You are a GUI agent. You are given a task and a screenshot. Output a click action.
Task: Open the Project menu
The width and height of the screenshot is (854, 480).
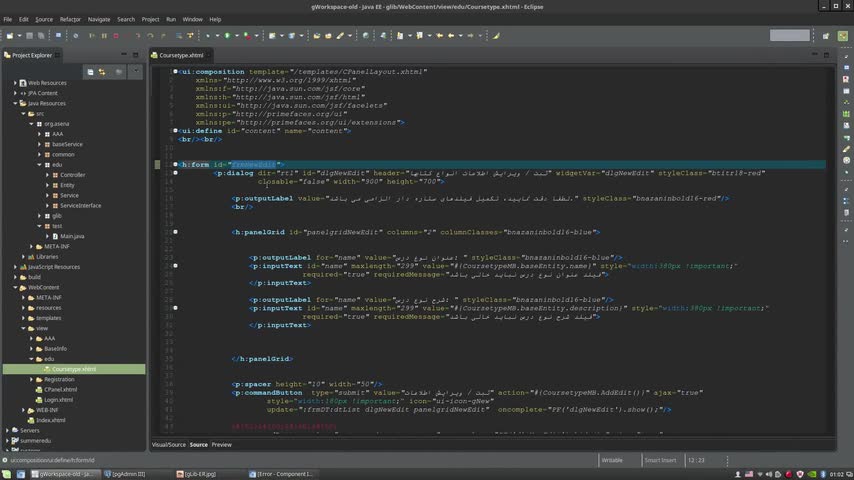(x=150, y=19)
